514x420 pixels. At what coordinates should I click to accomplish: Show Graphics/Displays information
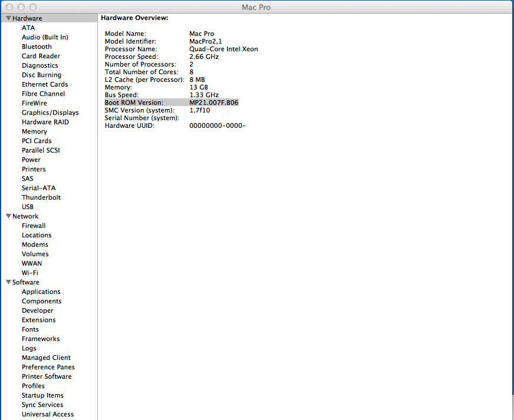point(50,113)
